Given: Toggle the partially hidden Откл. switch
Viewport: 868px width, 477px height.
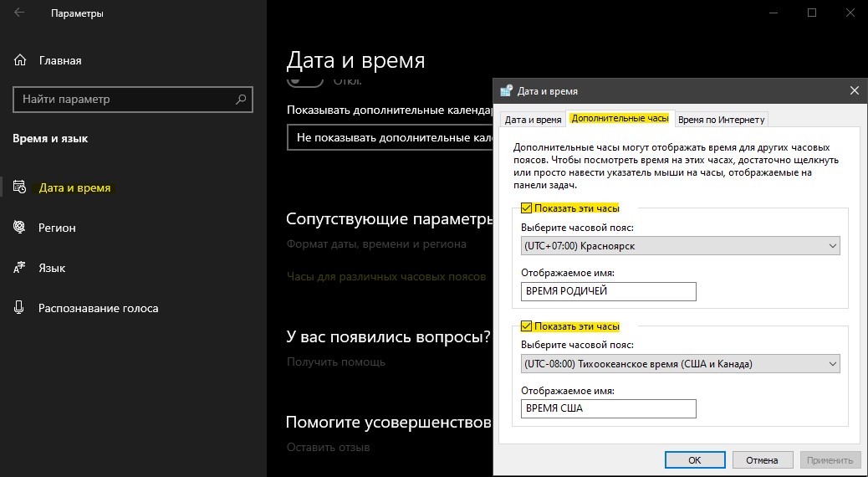Looking at the screenshot, I should click(x=305, y=81).
